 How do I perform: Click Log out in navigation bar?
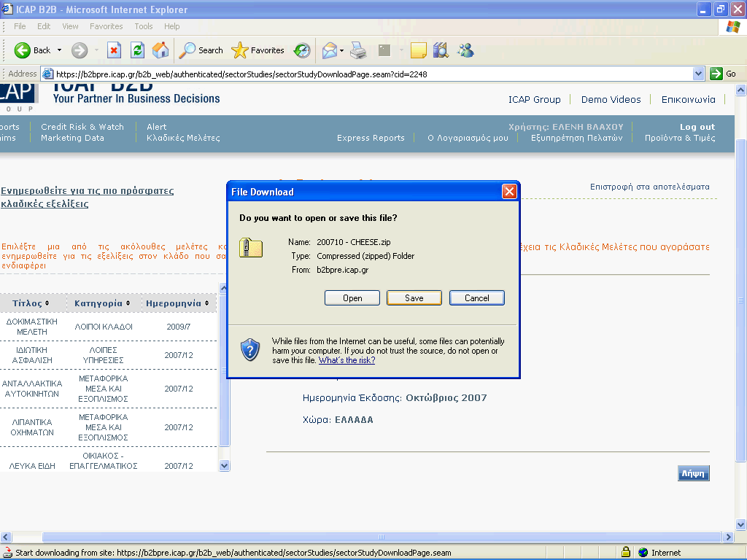click(697, 127)
